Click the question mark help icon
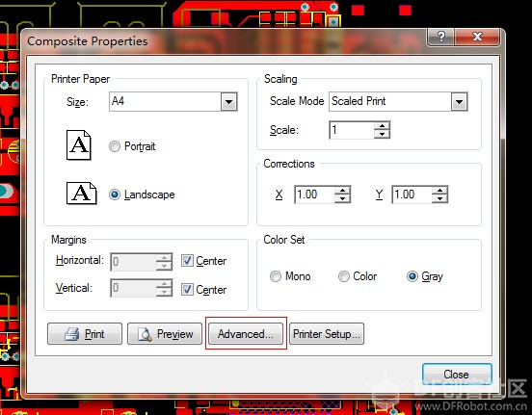532x415 pixels. (440, 37)
